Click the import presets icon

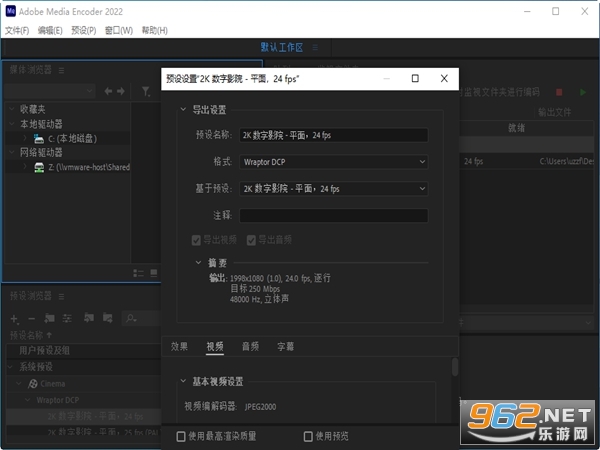(x=89, y=318)
